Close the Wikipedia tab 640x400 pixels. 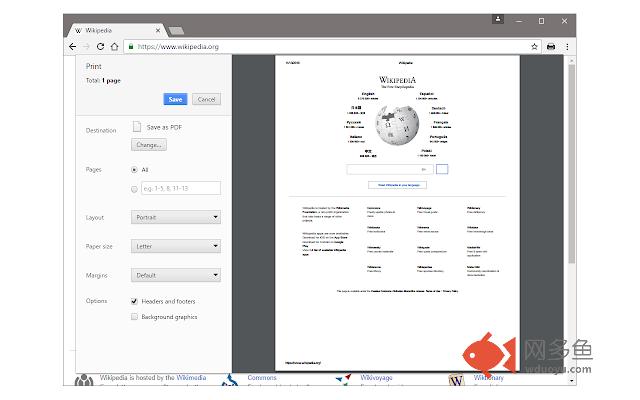click(158, 30)
